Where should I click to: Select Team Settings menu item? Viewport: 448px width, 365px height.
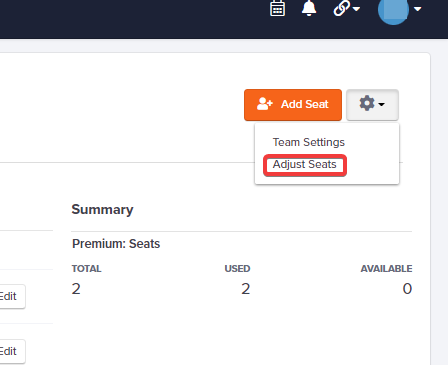pos(309,142)
